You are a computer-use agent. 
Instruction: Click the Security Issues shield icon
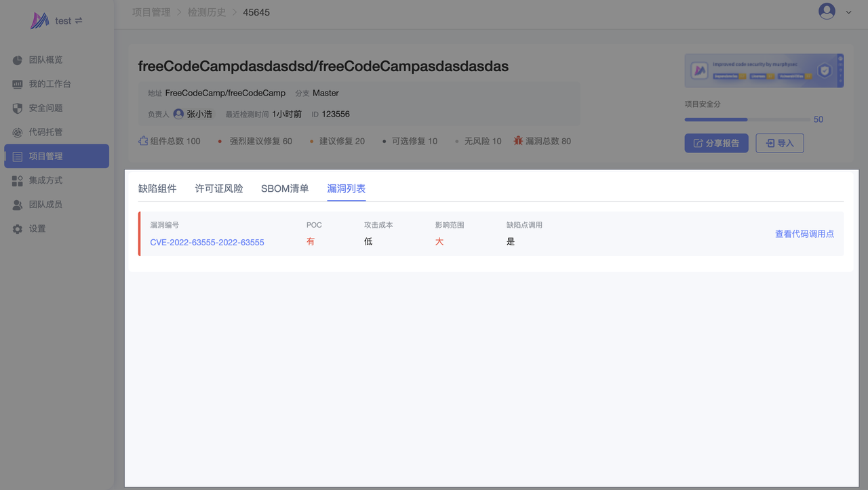pyautogui.click(x=18, y=108)
